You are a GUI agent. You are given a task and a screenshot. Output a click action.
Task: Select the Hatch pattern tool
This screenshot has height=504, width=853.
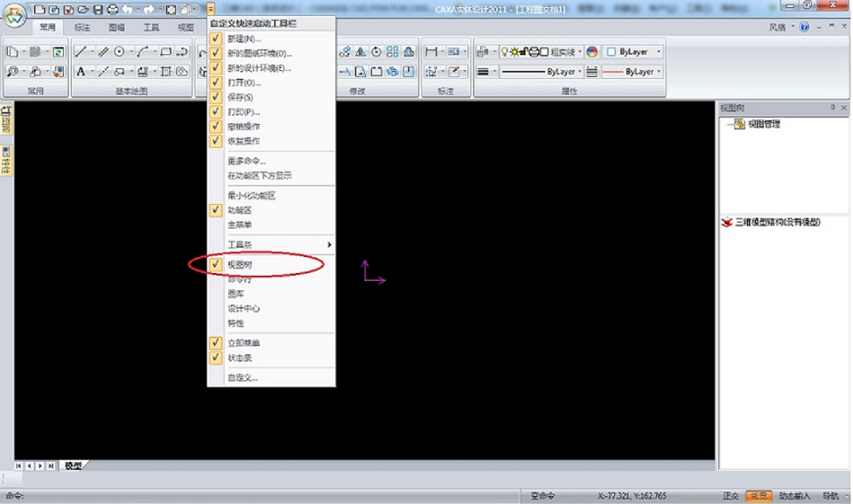(x=166, y=71)
